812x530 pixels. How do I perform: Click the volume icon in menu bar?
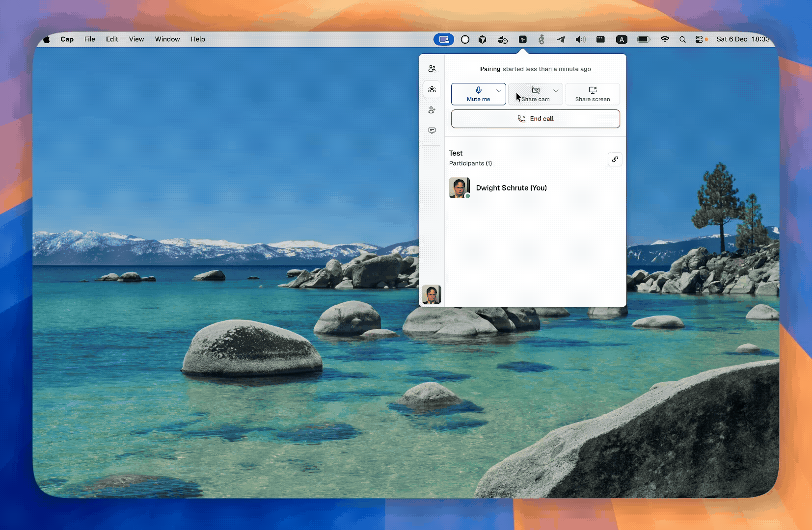coord(580,39)
